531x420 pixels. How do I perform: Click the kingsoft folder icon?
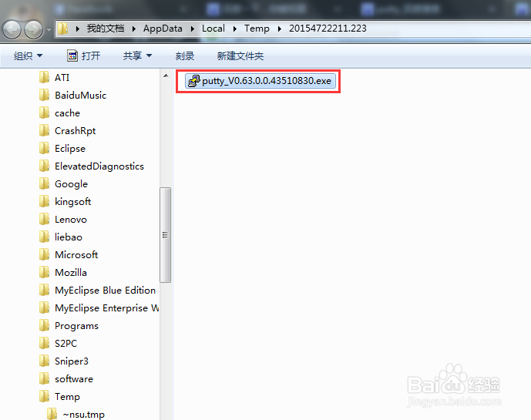coord(45,201)
